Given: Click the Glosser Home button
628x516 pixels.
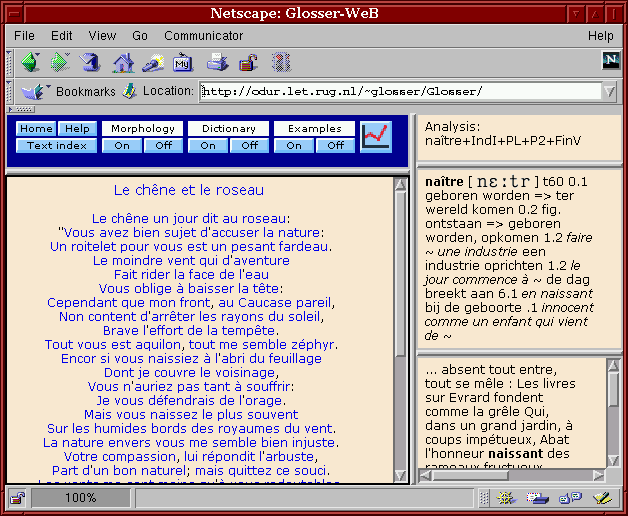Looking at the screenshot, I should (36, 129).
